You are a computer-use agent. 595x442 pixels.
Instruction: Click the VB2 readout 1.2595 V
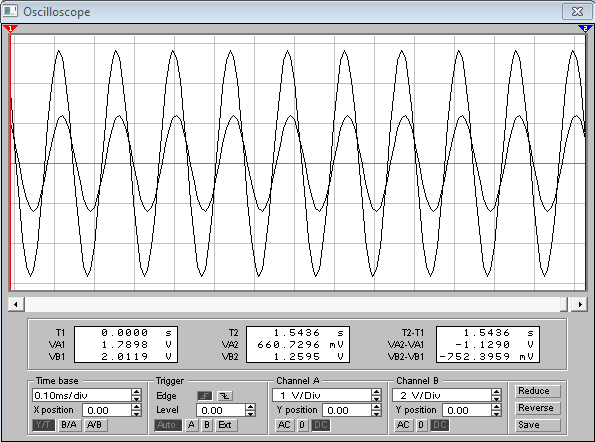click(309, 357)
